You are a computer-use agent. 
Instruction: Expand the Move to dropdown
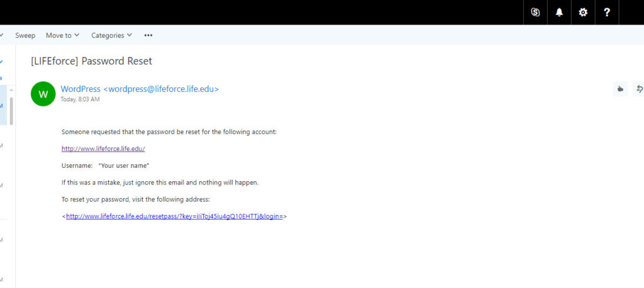click(x=63, y=35)
